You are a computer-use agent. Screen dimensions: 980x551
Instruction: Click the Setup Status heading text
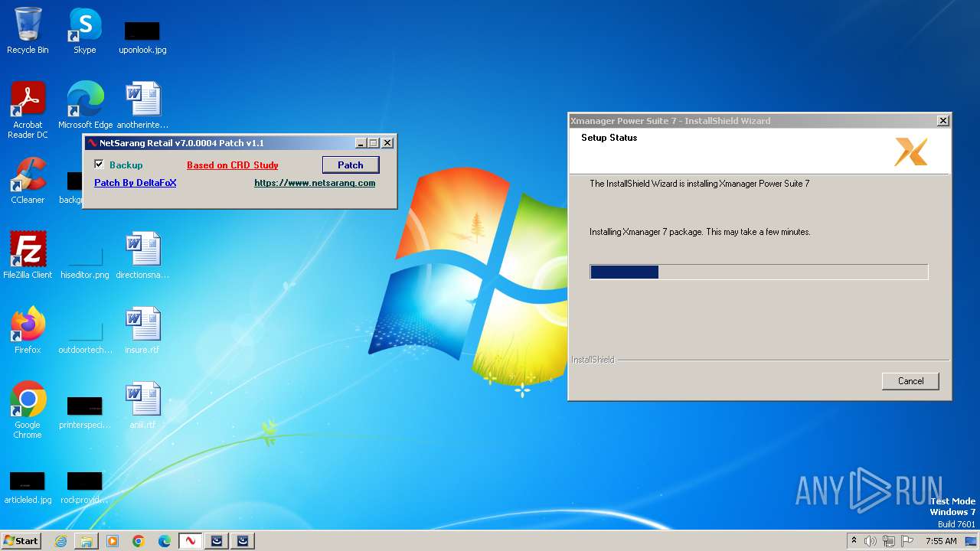(609, 138)
